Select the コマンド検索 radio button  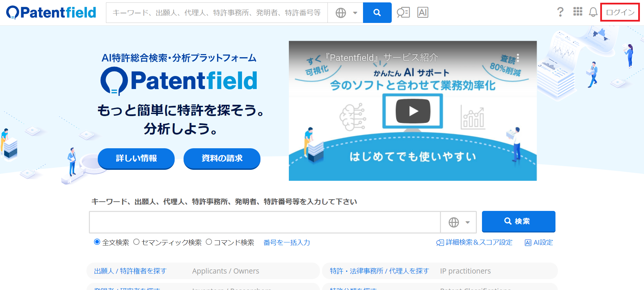pyautogui.click(x=209, y=242)
